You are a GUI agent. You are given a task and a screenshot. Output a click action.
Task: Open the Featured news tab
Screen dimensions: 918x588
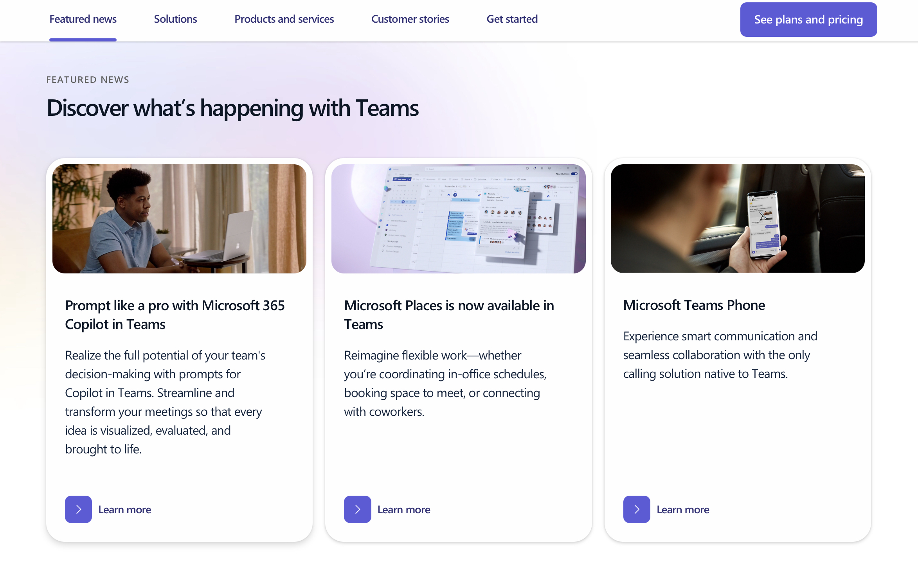click(x=83, y=19)
